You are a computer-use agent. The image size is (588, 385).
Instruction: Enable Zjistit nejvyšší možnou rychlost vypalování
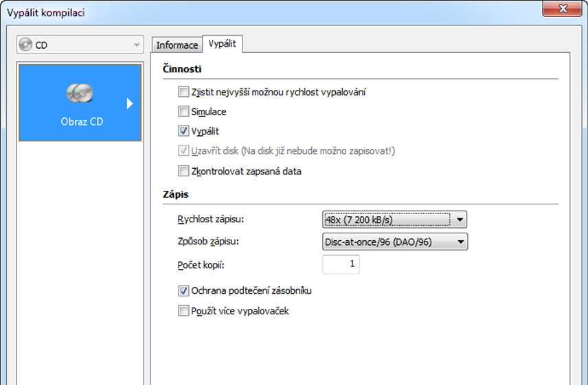coord(183,91)
